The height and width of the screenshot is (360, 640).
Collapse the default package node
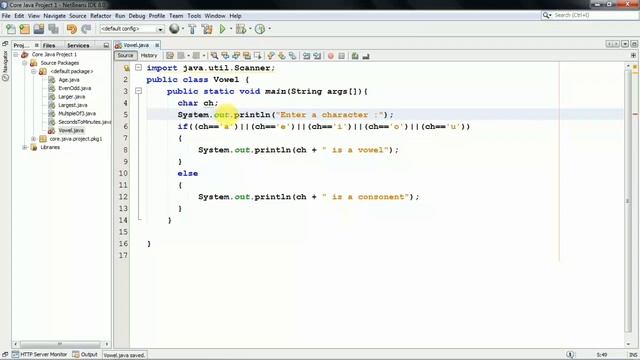click(34, 71)
